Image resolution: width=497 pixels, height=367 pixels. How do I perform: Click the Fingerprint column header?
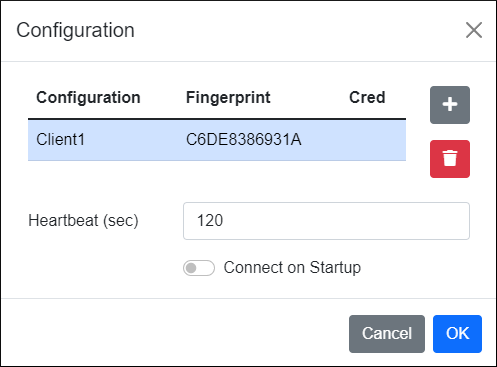228,98
